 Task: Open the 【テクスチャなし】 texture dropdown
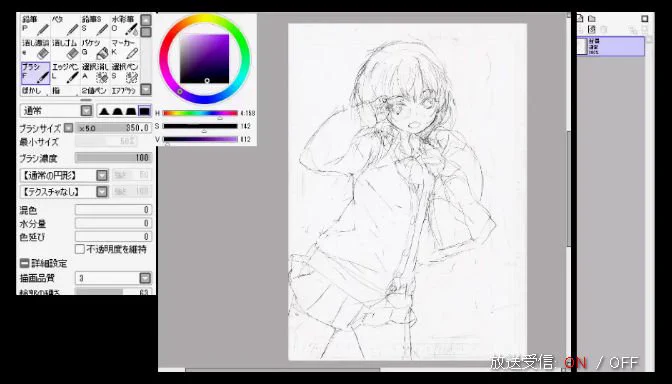[102, 192]
